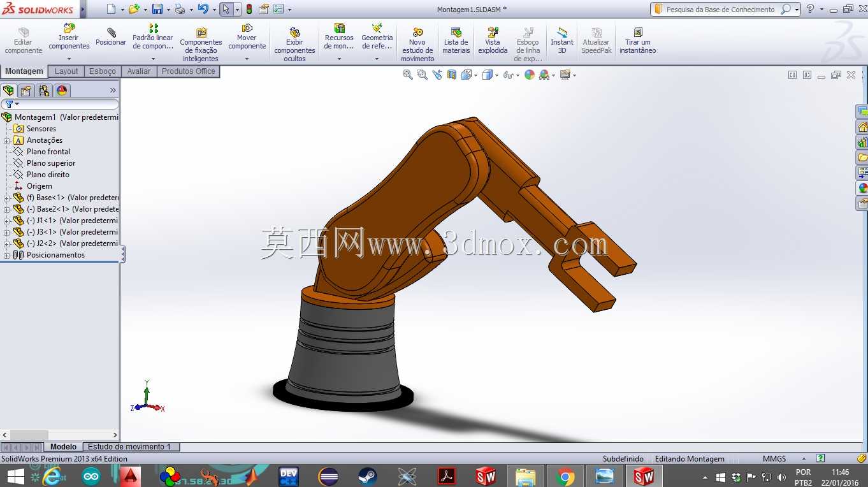
Task: Click the Open file folder icon
Action: pos(134,9)
